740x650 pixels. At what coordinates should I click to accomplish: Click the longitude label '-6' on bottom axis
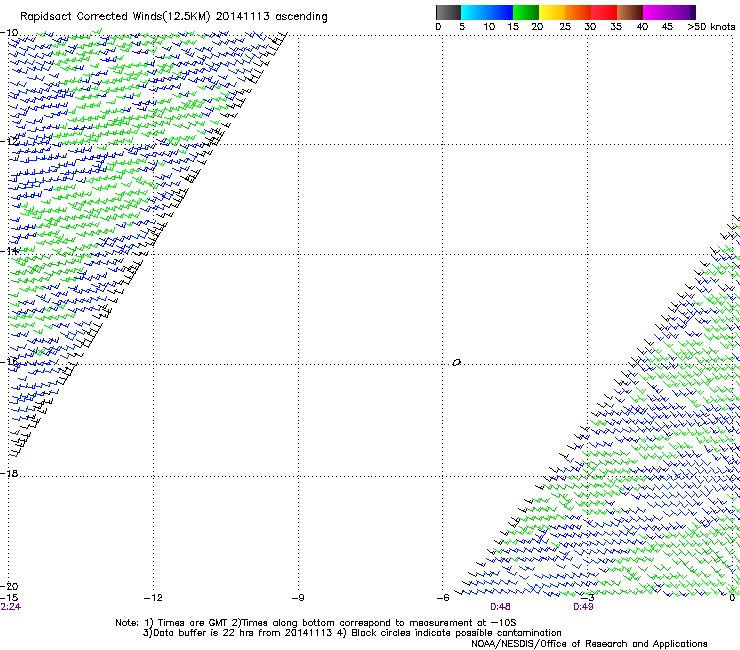443,598
